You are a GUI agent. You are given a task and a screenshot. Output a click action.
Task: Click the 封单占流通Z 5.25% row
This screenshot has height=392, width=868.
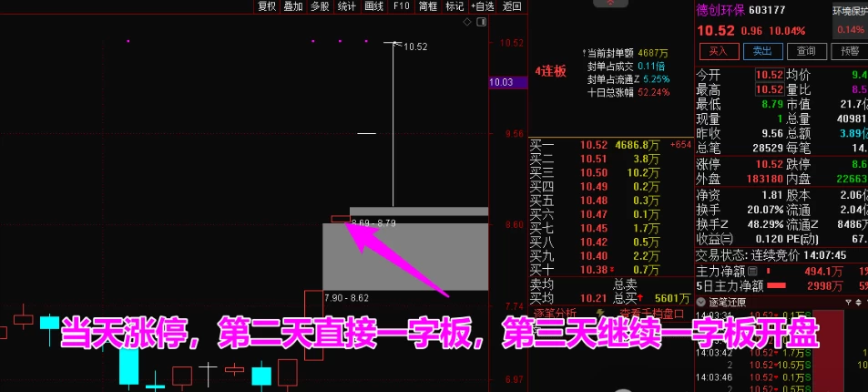(628, 78)
